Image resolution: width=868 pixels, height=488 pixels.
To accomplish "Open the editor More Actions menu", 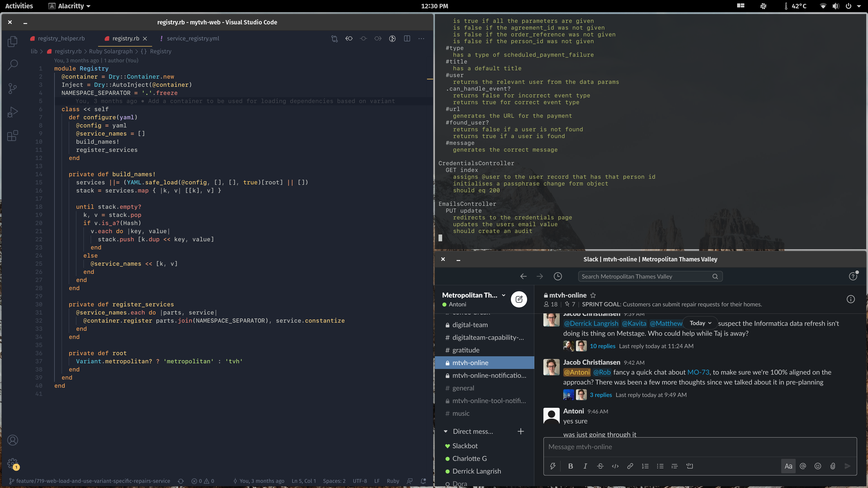I will click(x=421, y=38).
